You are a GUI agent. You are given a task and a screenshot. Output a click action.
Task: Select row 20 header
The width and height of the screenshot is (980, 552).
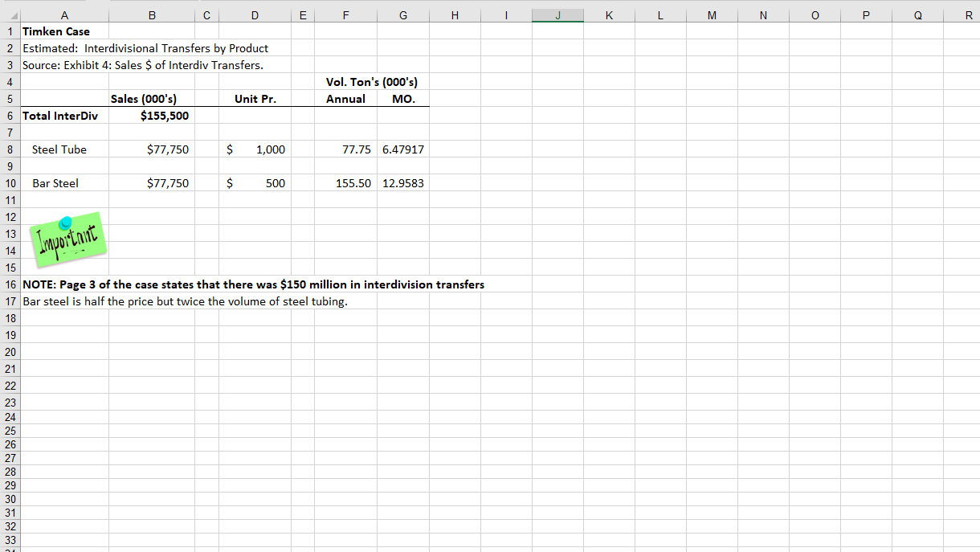click(x=10, y=352)
